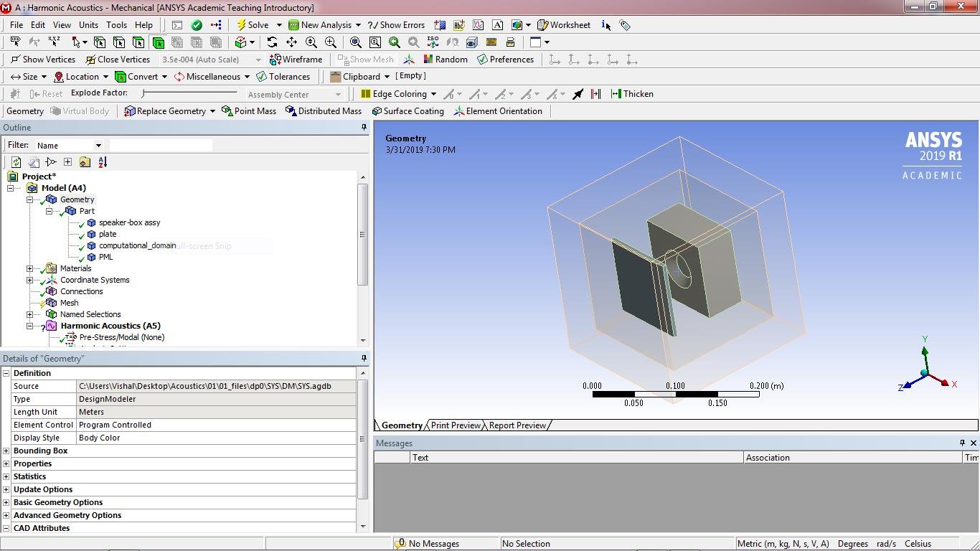Select the Pan view tool
Viewport: 980px width, 551px height.
click(x=291, y=42)
